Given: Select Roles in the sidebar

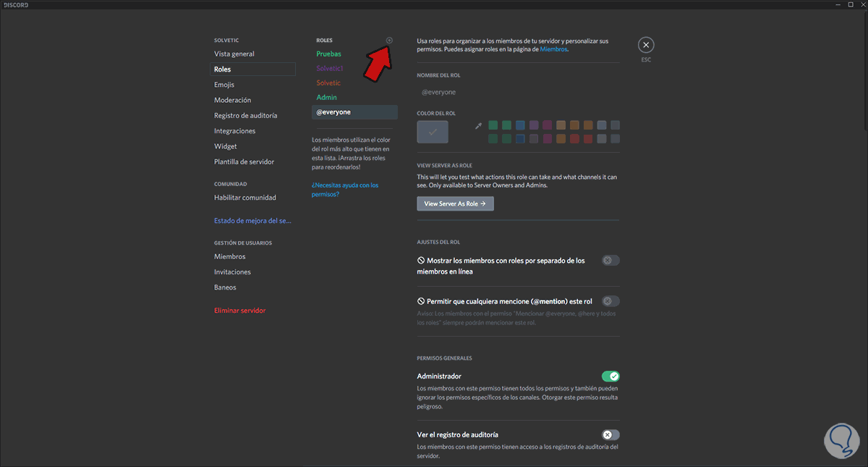Looking at the screenshot, I should point(252,70).
